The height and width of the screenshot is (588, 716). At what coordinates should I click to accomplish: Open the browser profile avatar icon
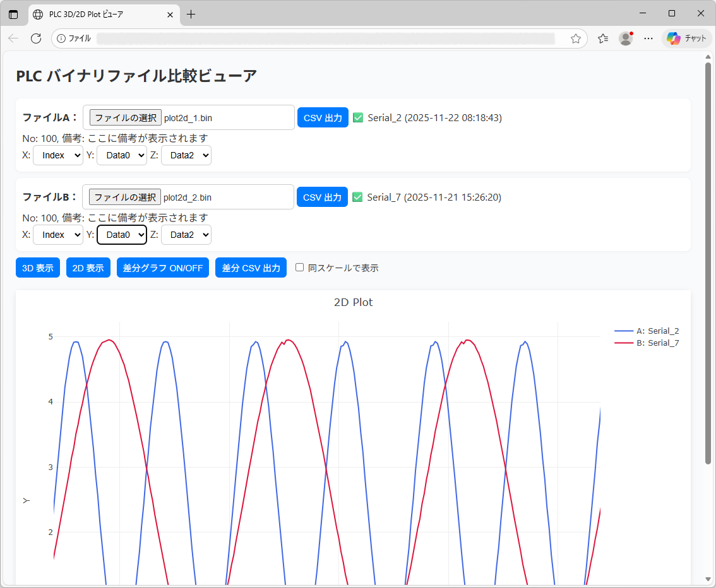[x=626, y=38]
